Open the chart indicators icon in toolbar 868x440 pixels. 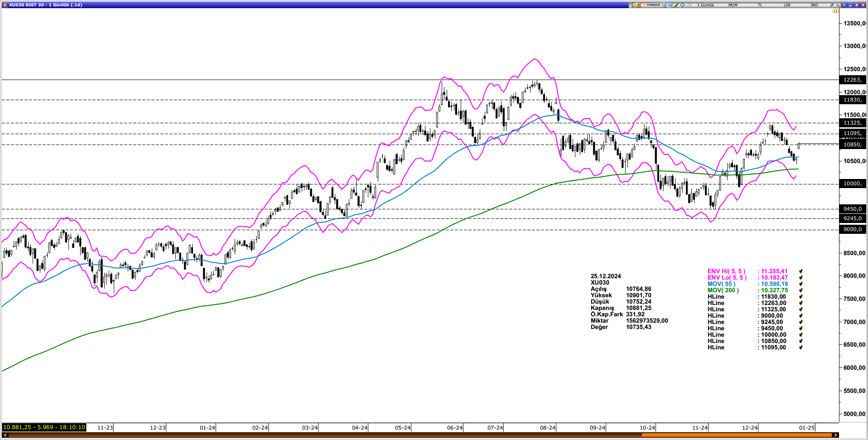pos(670,5)
